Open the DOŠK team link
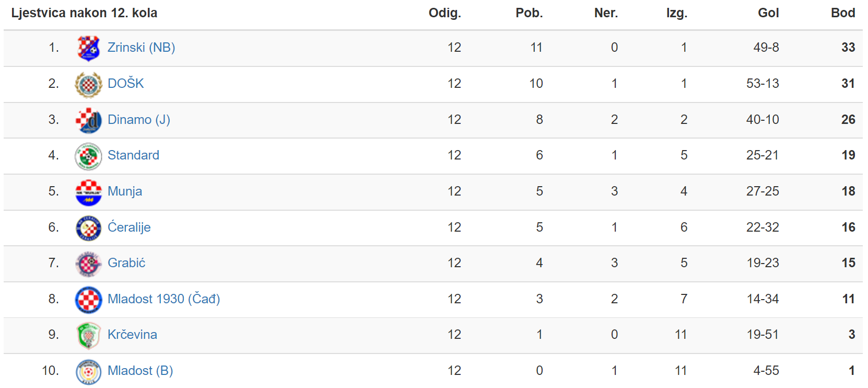 (x=125, y=84)
